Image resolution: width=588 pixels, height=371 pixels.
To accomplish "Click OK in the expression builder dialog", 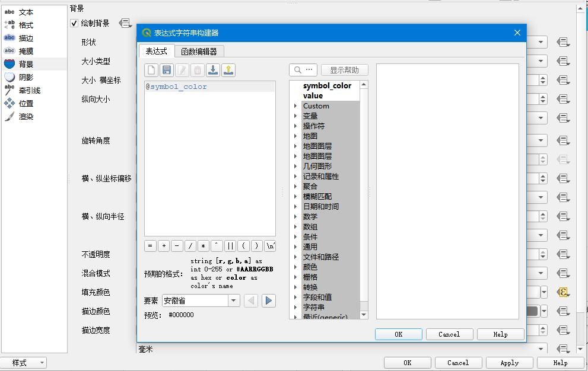I will (398, 334).
